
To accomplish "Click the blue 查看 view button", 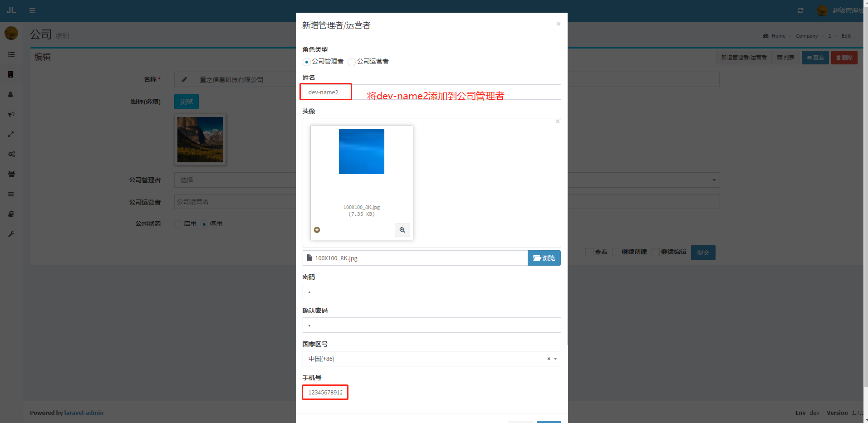I will 815,58.
